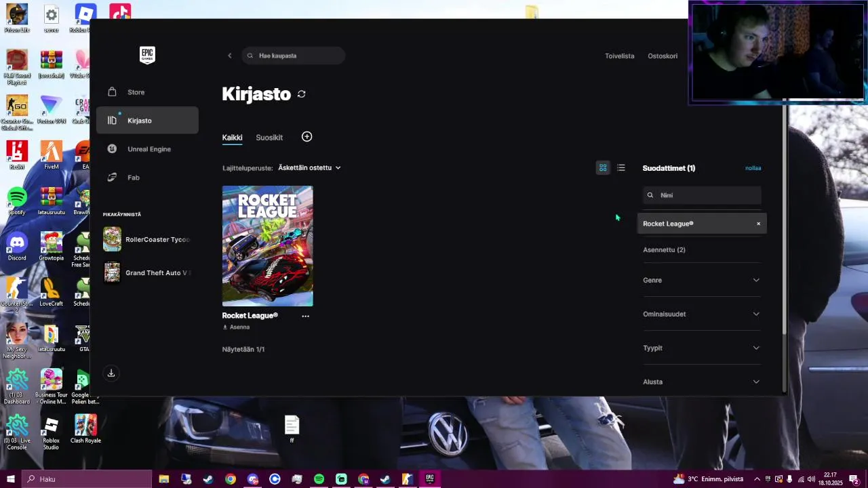
Task: Click the Hae kaupasta search field
Action: pyautogui.click(x=294, y=56)
